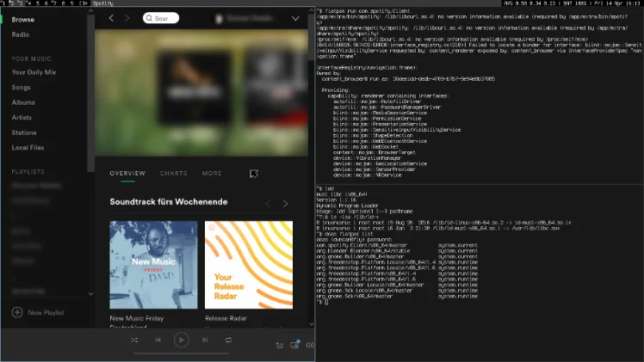Go forward with the right arrow in Spotify
This screenshot has width=644, height=362.
pyautogui.click(x=127, y=18)
